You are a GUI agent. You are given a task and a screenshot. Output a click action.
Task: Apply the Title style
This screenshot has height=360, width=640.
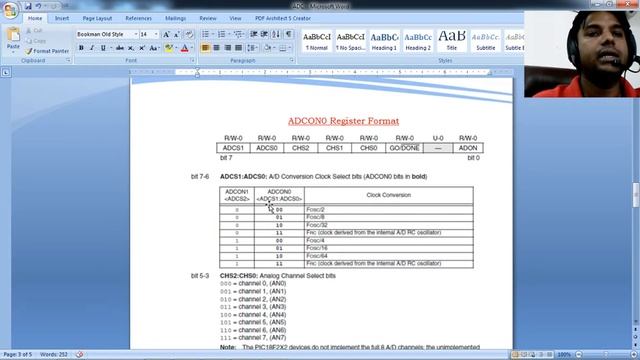tap(451, 41)
